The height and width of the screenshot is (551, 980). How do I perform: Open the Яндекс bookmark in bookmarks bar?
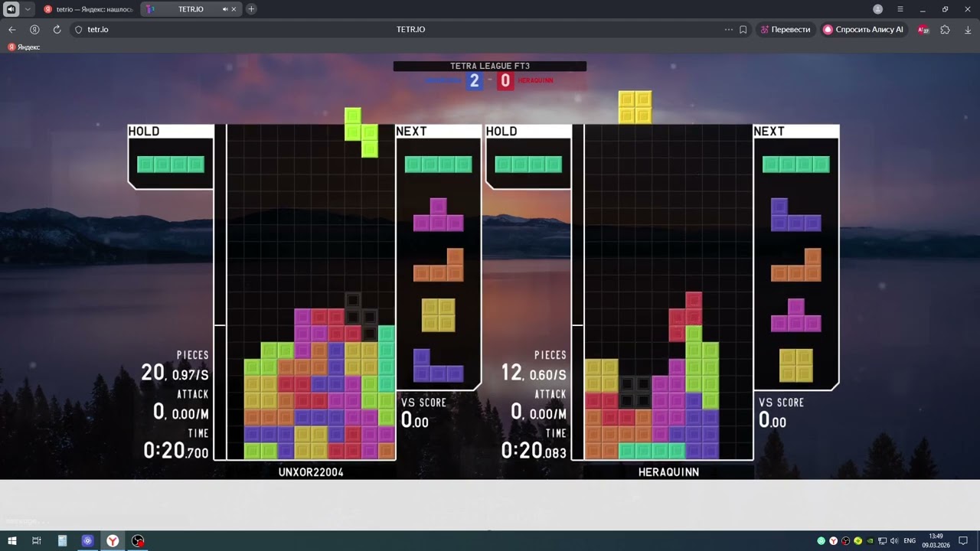click(24, 47)
